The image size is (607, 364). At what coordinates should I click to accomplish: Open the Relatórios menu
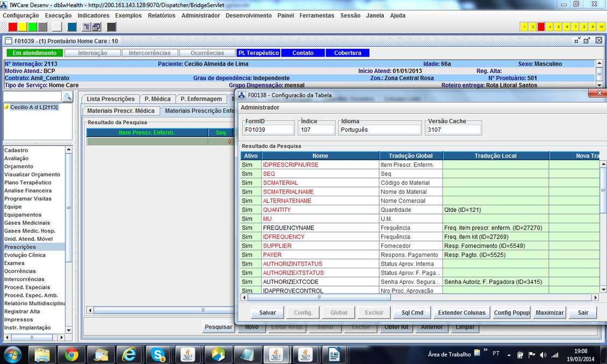161,16
